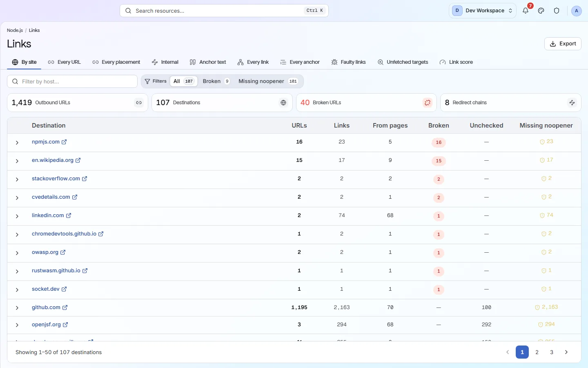Click missing noopener shield in npmjs.com row
The height and width of the screenshot is (368, 588).
(x=542, y=142)
